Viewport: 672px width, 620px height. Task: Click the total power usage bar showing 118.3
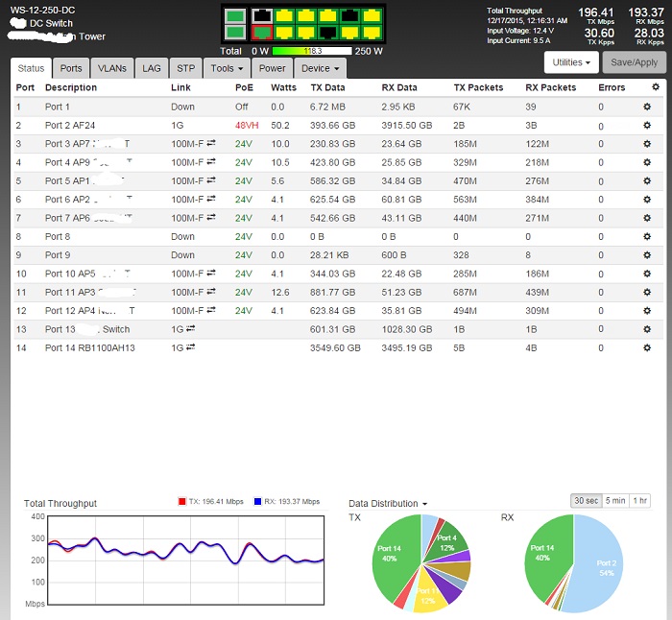312,51
